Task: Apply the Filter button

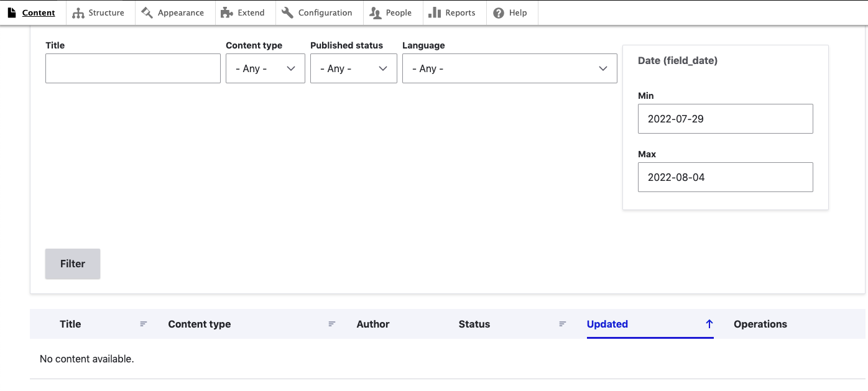Action: pyautogui.click(x=73, y=264)
